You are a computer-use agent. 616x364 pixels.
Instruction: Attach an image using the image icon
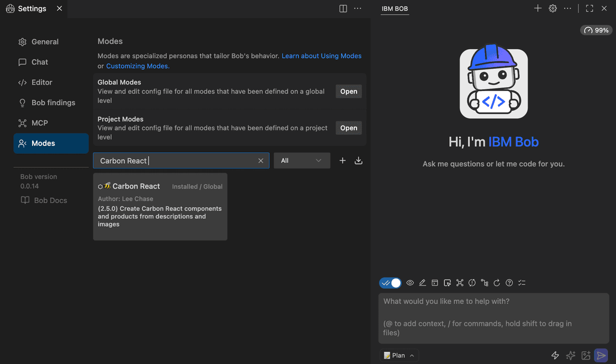(586, 355)
